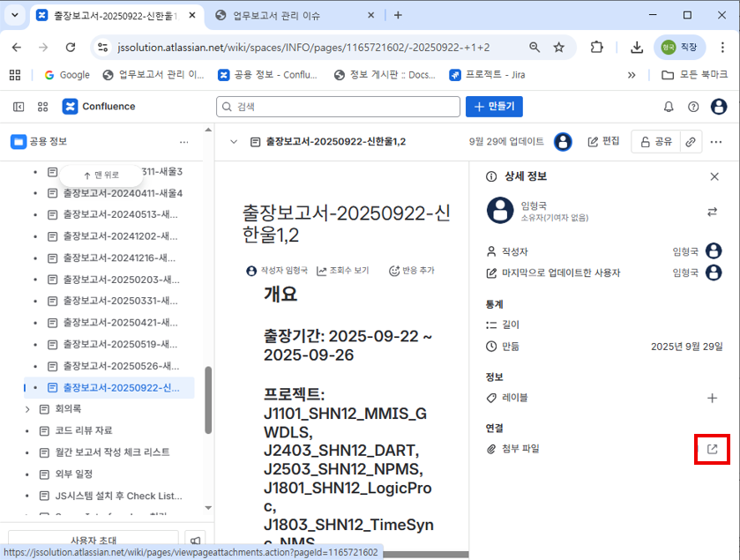The width and height of the screenshot is (740, 560).
Task: Open attachments external link icon
Action: [x=712, y=449]
